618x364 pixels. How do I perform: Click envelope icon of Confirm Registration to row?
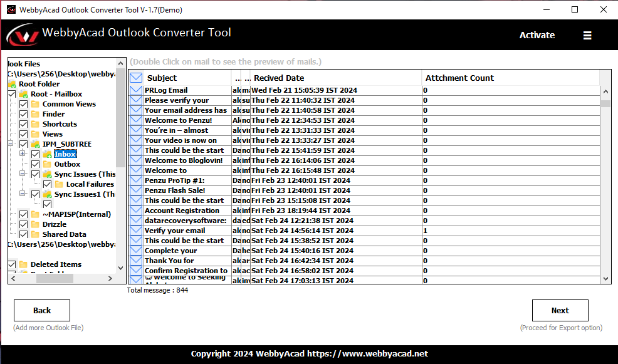point(136,271)
